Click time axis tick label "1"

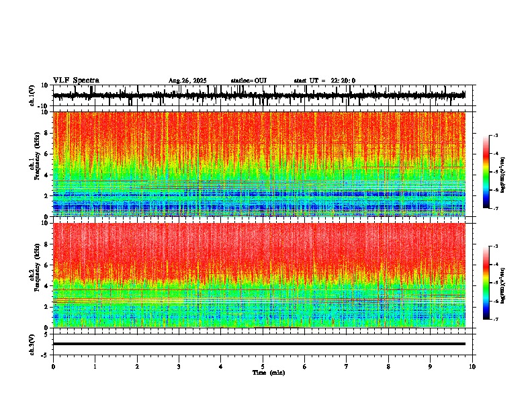(x=95, y=367)
